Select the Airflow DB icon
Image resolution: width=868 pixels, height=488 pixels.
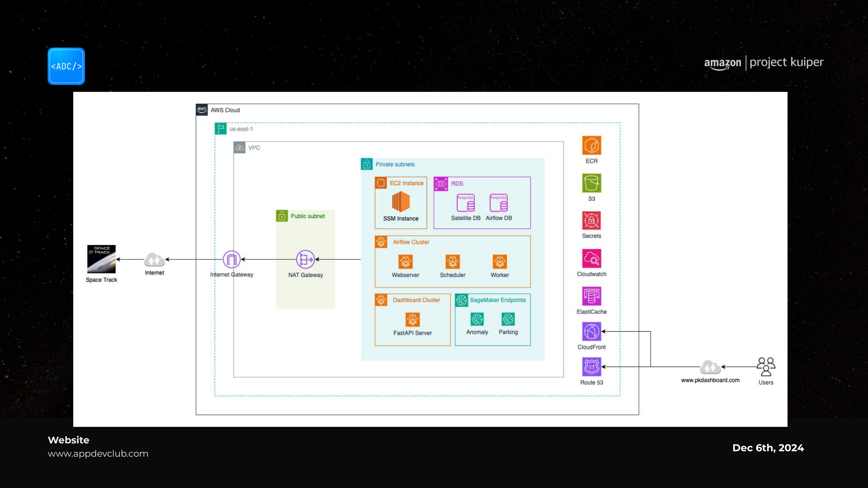[499, 203]
